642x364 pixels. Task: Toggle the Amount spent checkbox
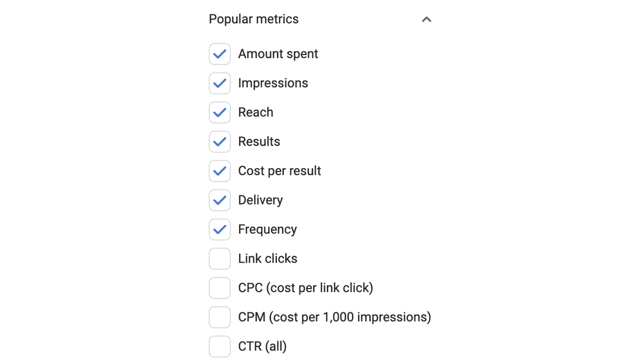219,53
